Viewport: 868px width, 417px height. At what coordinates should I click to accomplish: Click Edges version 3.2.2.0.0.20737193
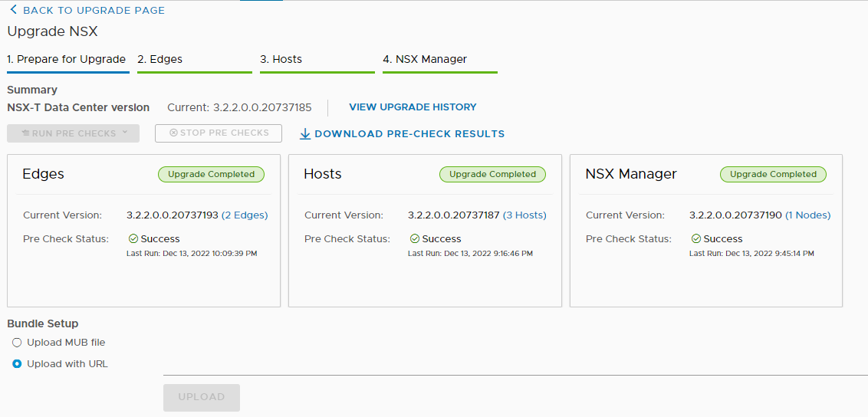pyautogui.click(x=173, y=215)
